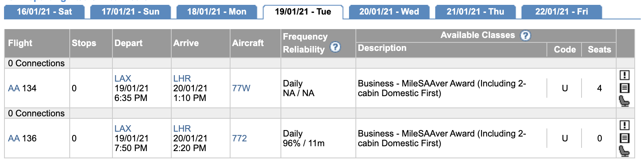This screenshot has height=164, width=644.
Task: Open 17/01/21 - Sun date tab
Action: [x=131, y=12]
